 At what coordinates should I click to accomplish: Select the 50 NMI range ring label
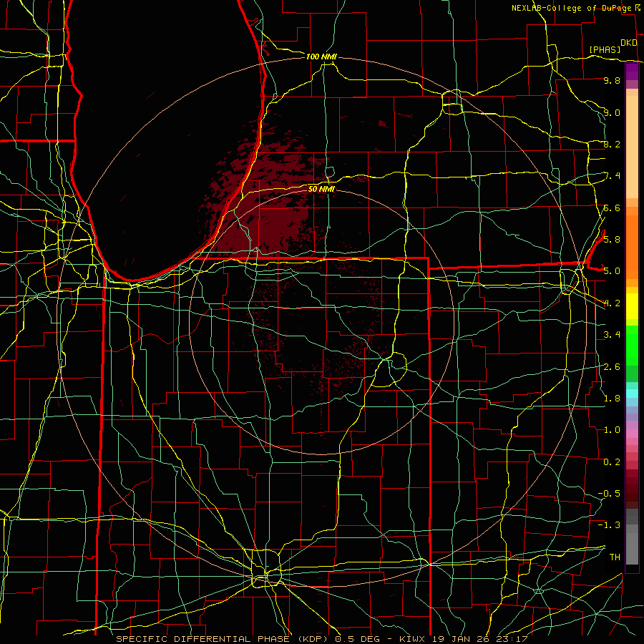click(x=321, y=189)
